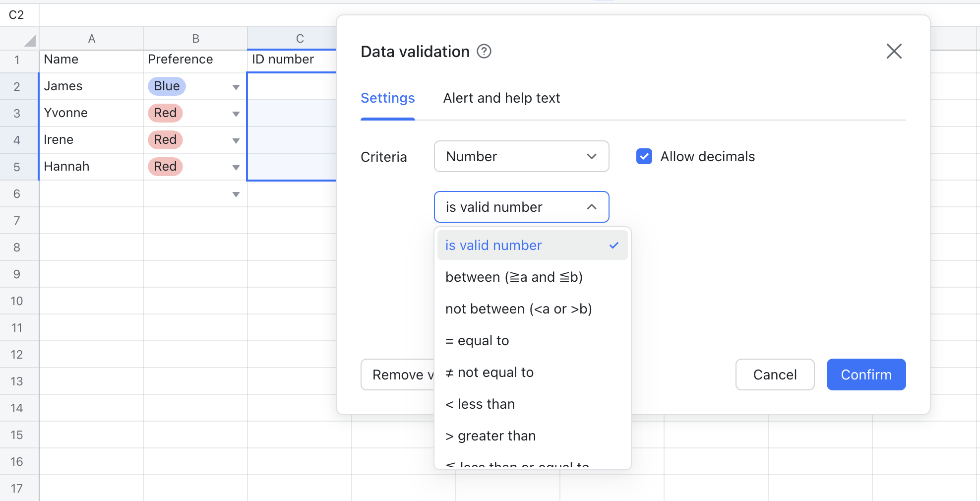Open the empty Preference dropdown in row 6
Screen dimensions: 980x501
(236, 194)
